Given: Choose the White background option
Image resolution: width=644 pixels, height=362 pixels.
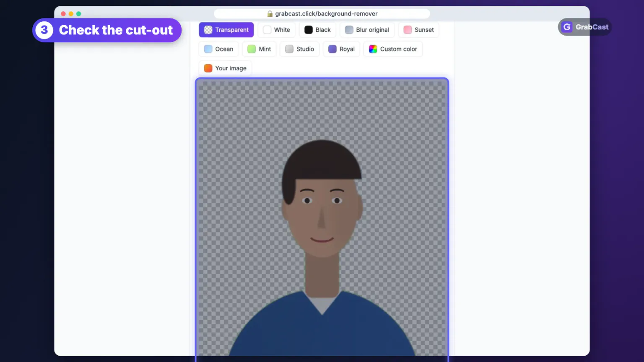Looking at the screenshot, I should coord(277,30).
